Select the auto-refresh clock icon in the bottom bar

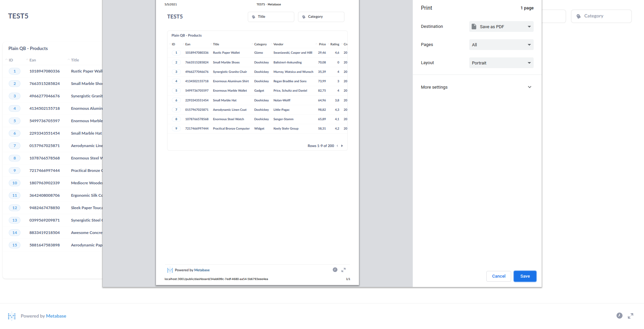pos(619,316)
